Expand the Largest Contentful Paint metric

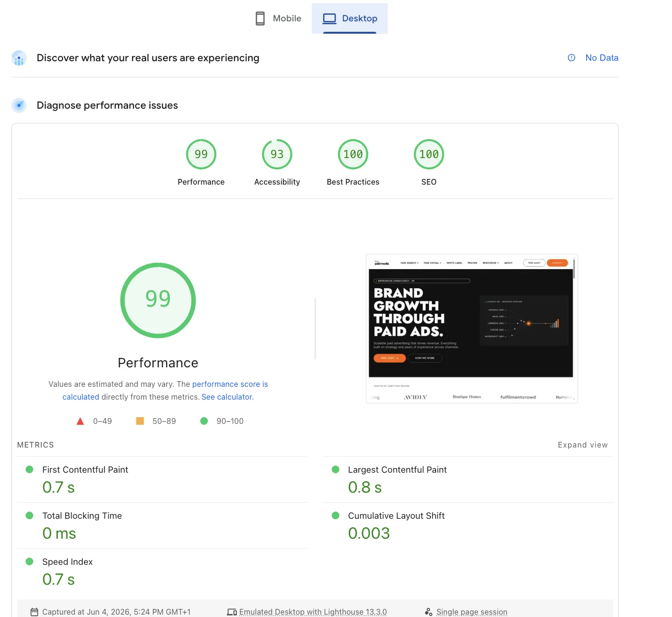click(x=468, y=479)
